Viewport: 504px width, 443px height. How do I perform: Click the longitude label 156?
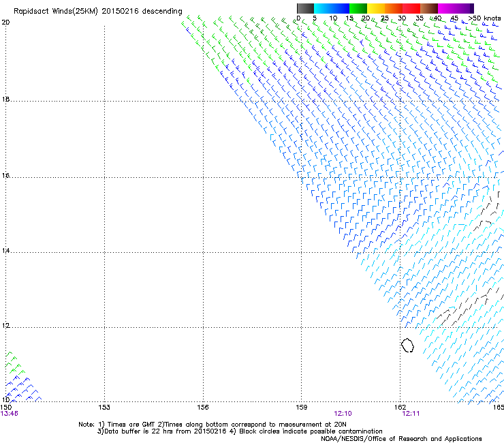[x=203, y=408]
